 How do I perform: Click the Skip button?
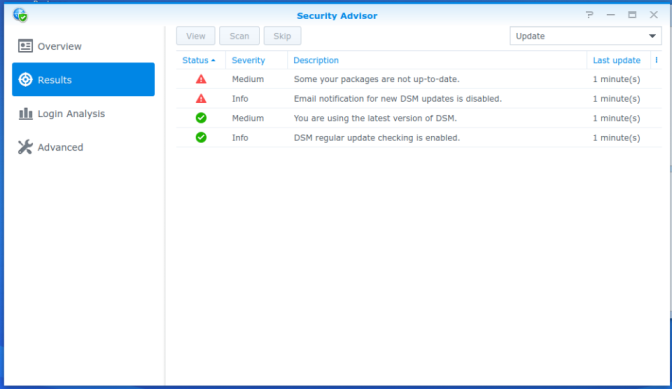[282, 36]
